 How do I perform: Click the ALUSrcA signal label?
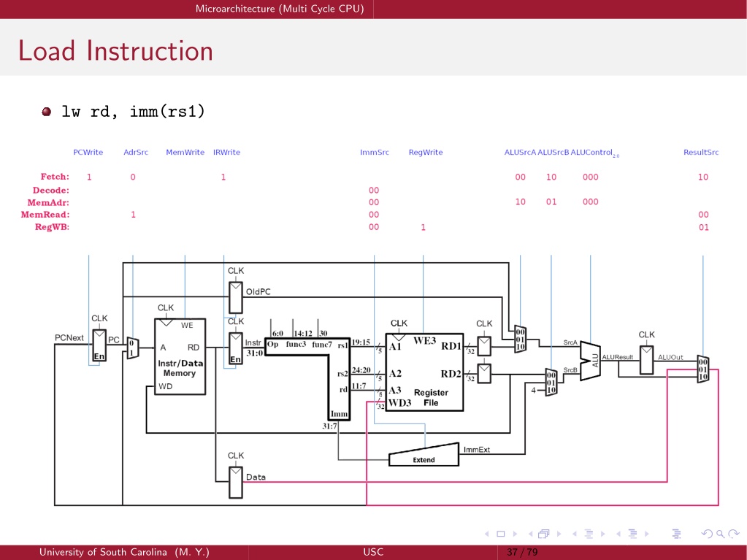click(x=520, y=153)
